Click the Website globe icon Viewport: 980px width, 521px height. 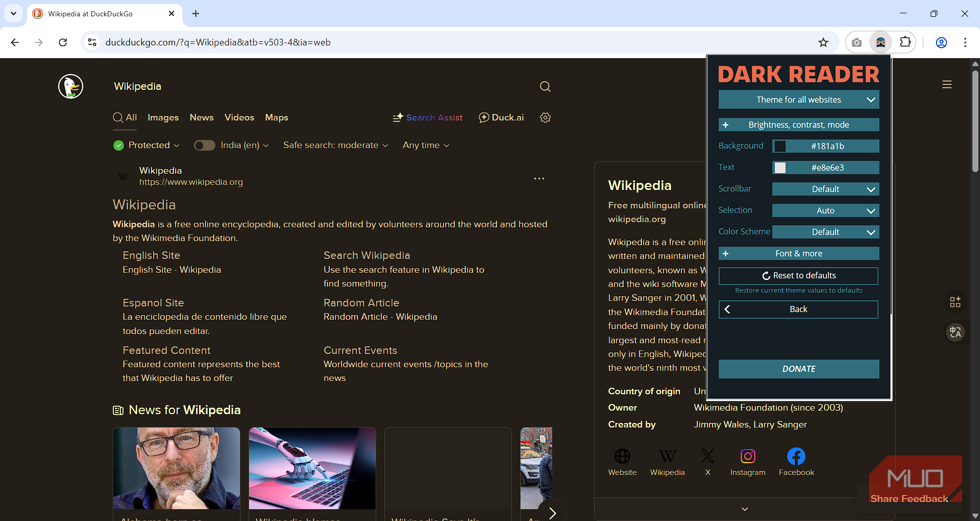pyautogui.click(x=622, y=456)
